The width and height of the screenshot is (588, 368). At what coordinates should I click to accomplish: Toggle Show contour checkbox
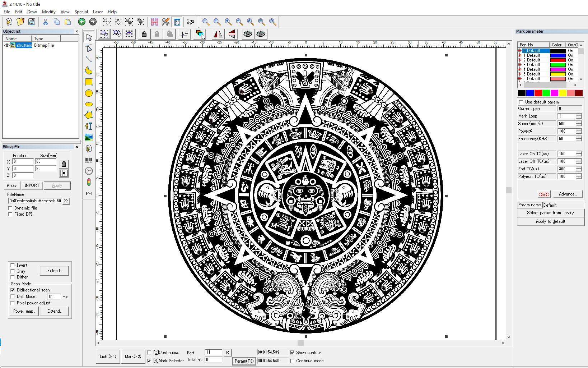coord(292,353)
